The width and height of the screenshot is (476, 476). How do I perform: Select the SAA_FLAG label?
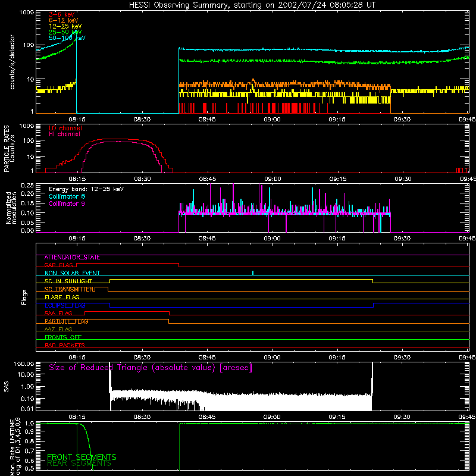click(58, 314)
